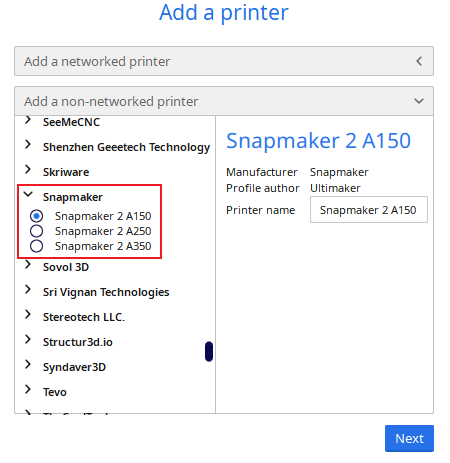Expand the Syndaver3D chevron arrow
This screenshot has height=463, width=450.
pyautogui.click(x=28, y=364)
